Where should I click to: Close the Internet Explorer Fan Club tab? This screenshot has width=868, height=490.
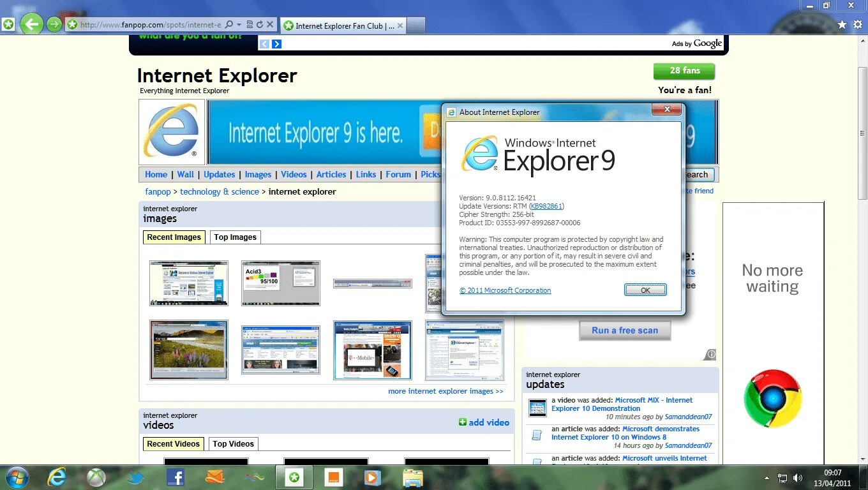pyautogui.click(x=400, y=26)
